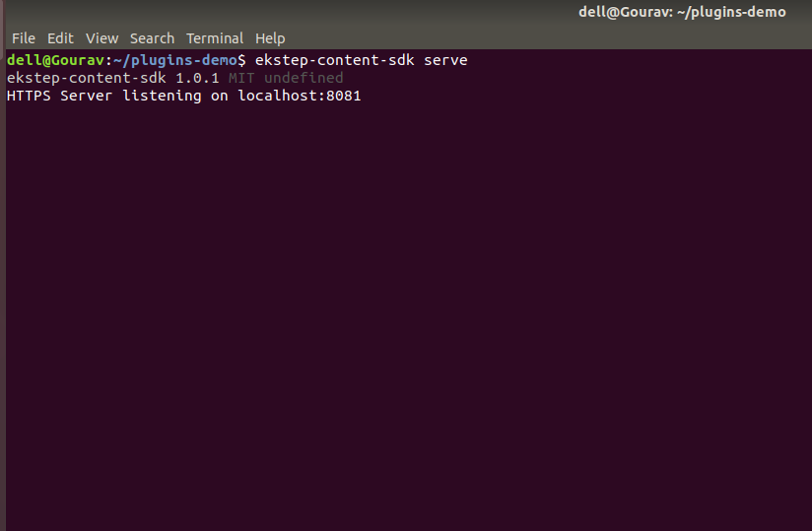Click the green dell@Gourav prompt text
The width and height of the screenshot is (812, 531).
click(x=53, y=60)
